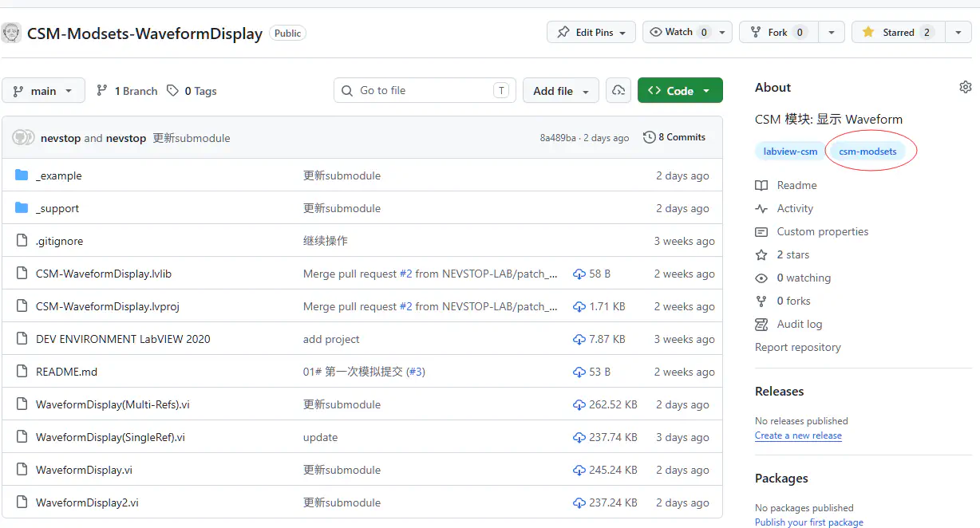Click file icon for README.md
The image size is (980, 528).
[22, 372]
